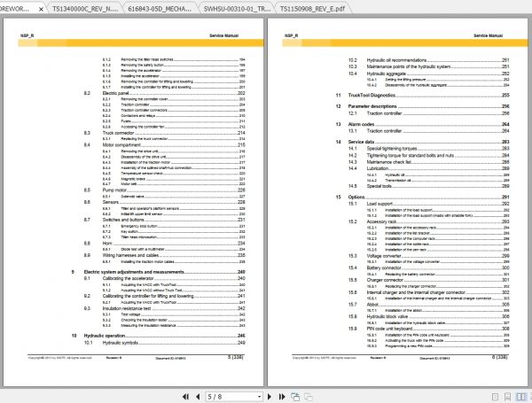Click the go to next view icon
This screenshot has width=532, height=403.
click(x=308, y=397)
